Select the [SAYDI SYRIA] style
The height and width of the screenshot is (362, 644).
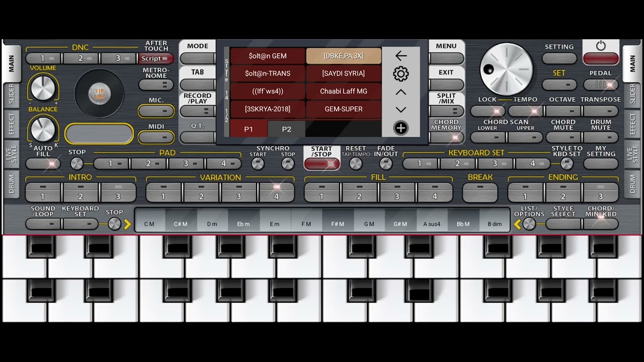coord(344,73)
